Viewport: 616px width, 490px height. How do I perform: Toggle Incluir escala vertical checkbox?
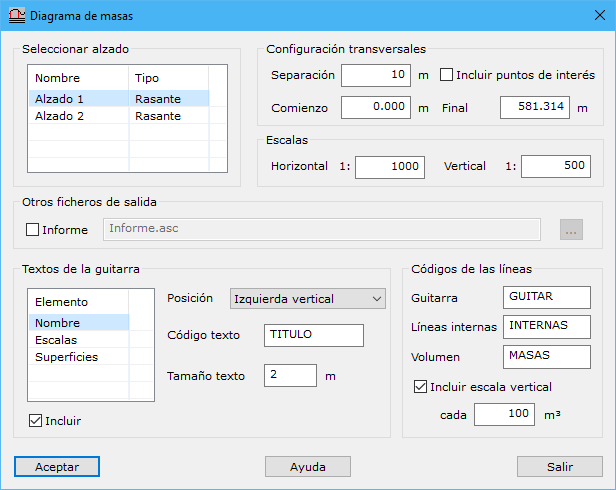pyautogui.click(x=420, y=387)
